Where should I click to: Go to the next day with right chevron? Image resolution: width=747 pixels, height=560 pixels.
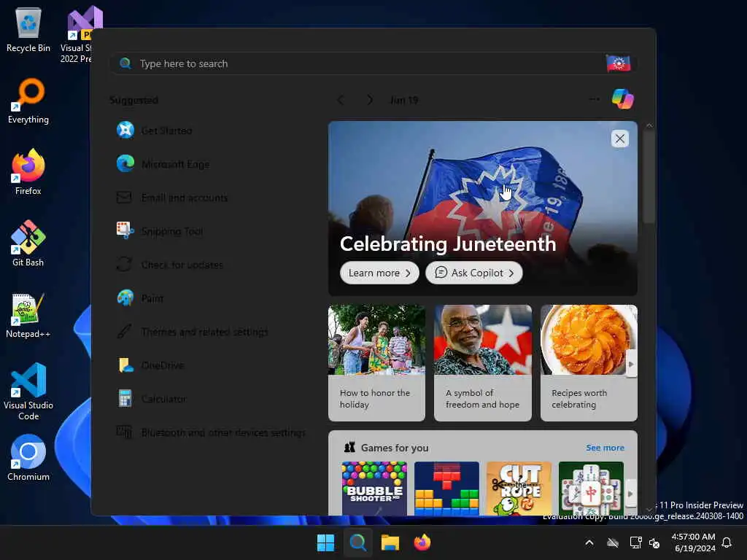tap(370, 100)
